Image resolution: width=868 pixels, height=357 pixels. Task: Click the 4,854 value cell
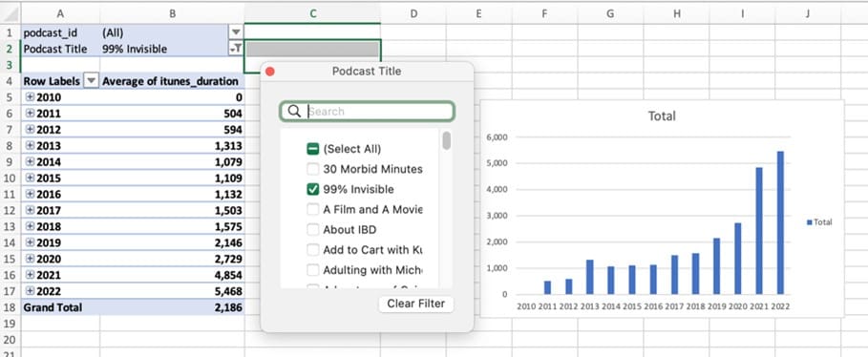point(172,275)
